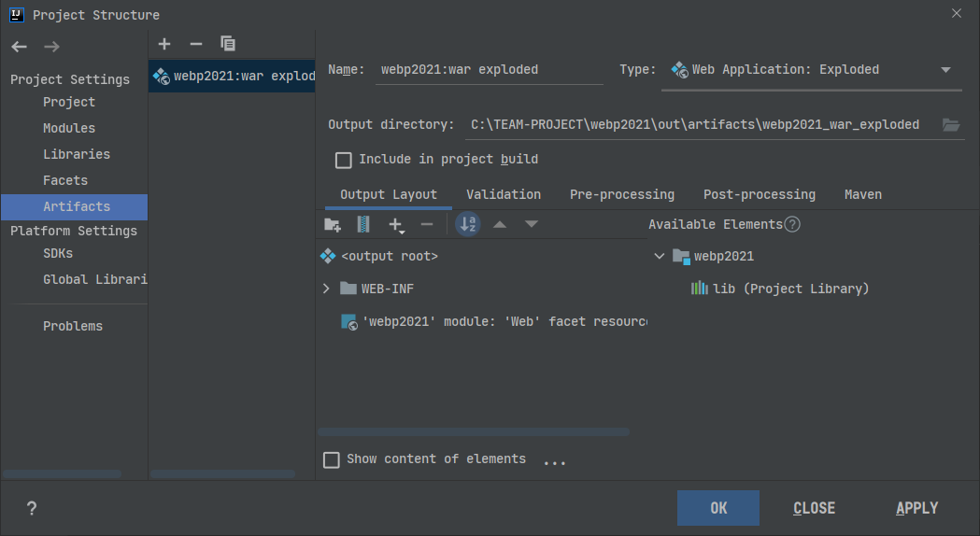Select webp2021 module in Available Elements
980x536 pixels.
(x=713, y=256)
